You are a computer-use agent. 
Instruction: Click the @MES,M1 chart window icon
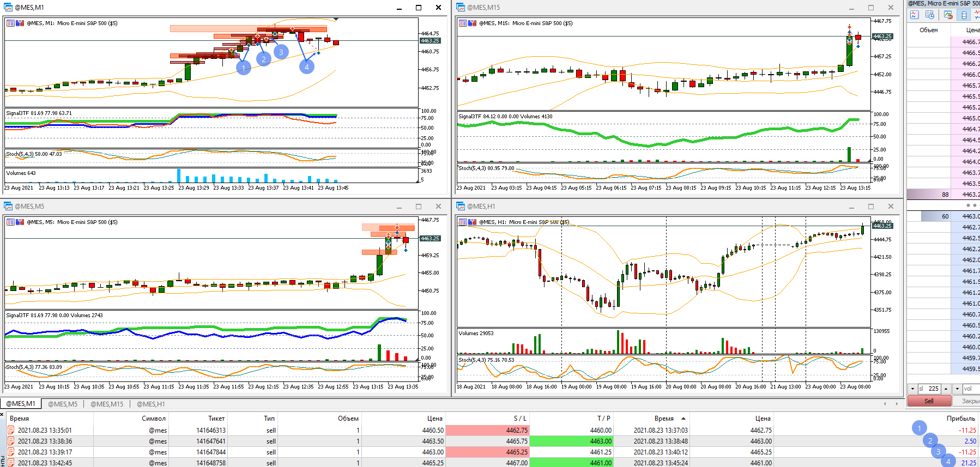coord(8,8)
